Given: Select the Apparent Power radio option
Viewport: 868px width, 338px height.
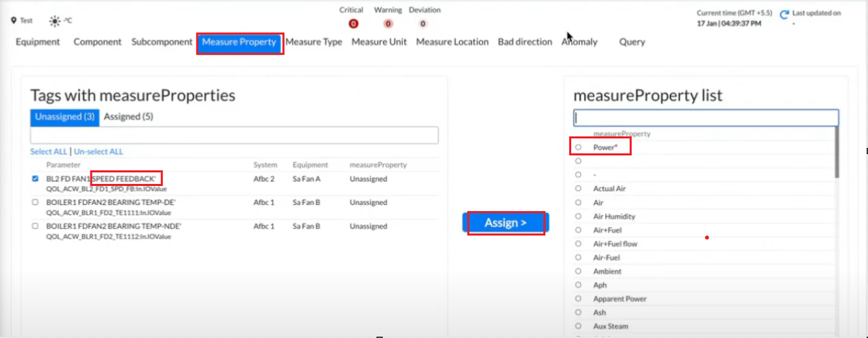Looking at the screenshot, I should (x=578, y=299).
